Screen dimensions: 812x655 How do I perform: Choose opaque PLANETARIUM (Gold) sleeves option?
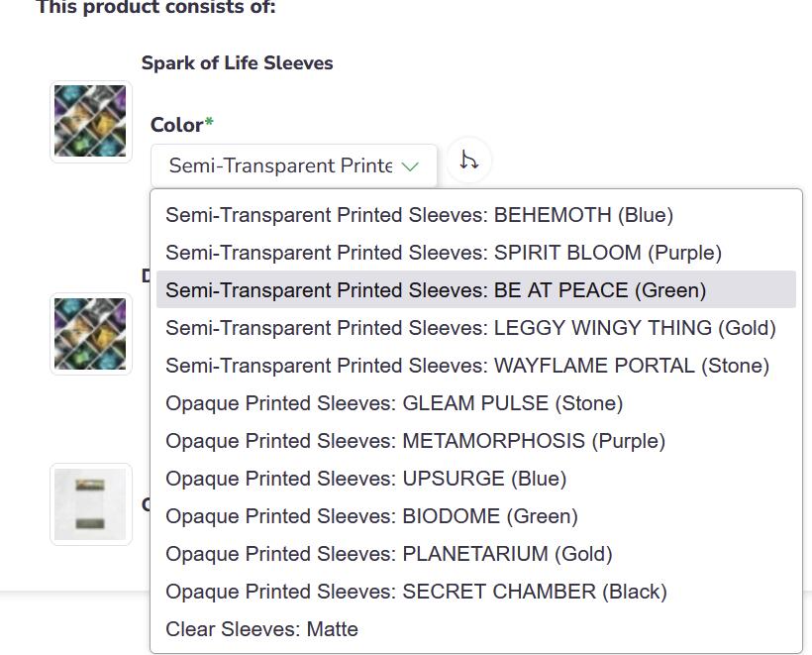(x=388, y=554)
